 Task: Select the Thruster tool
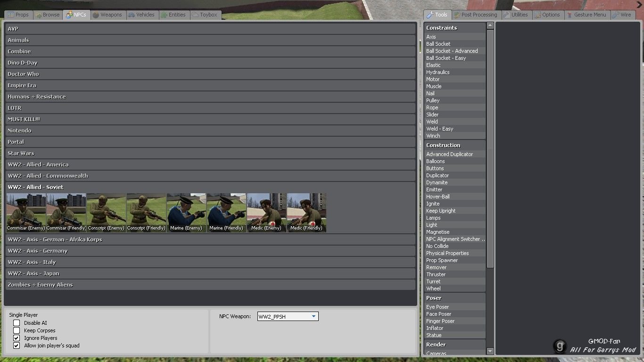point(454,274)
